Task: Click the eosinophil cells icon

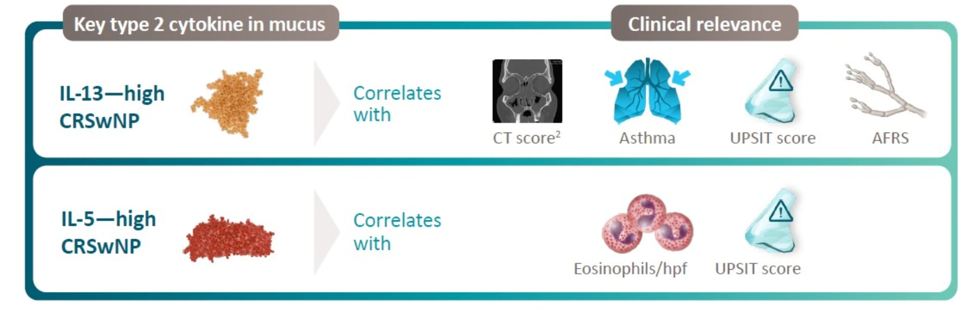Action: pos(647,223)
